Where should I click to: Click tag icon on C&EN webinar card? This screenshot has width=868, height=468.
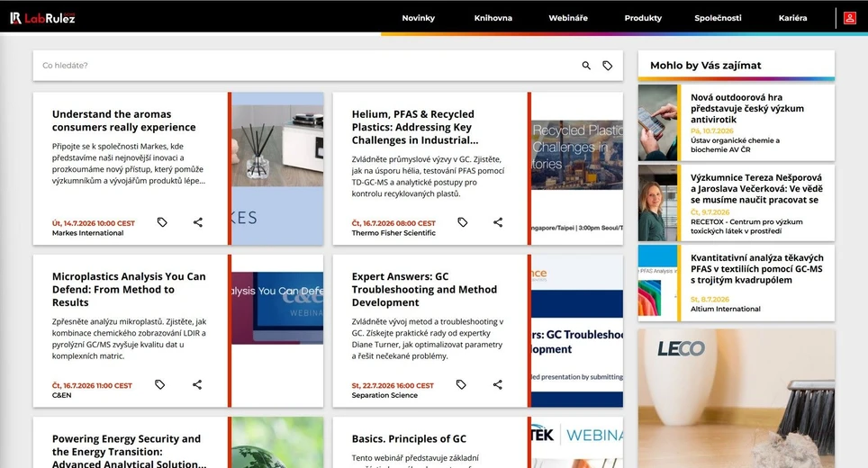pos(159,384)
